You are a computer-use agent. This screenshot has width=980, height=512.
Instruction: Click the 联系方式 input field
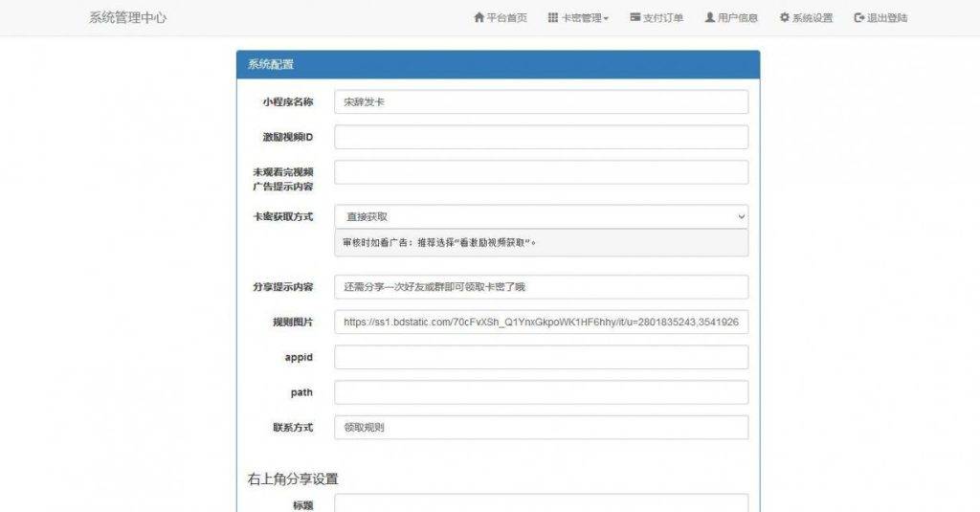click(542, 428)
